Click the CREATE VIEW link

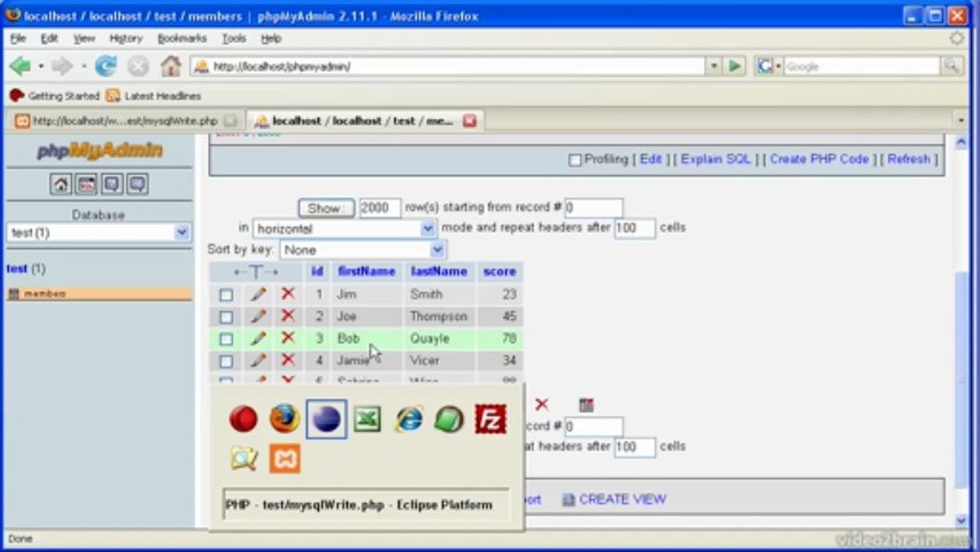tap(622, 499)
